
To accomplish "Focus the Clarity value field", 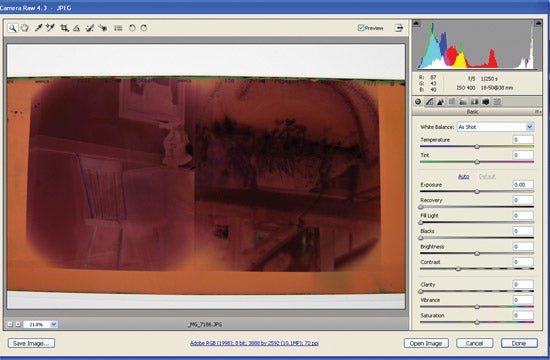I will coord(523,284).
